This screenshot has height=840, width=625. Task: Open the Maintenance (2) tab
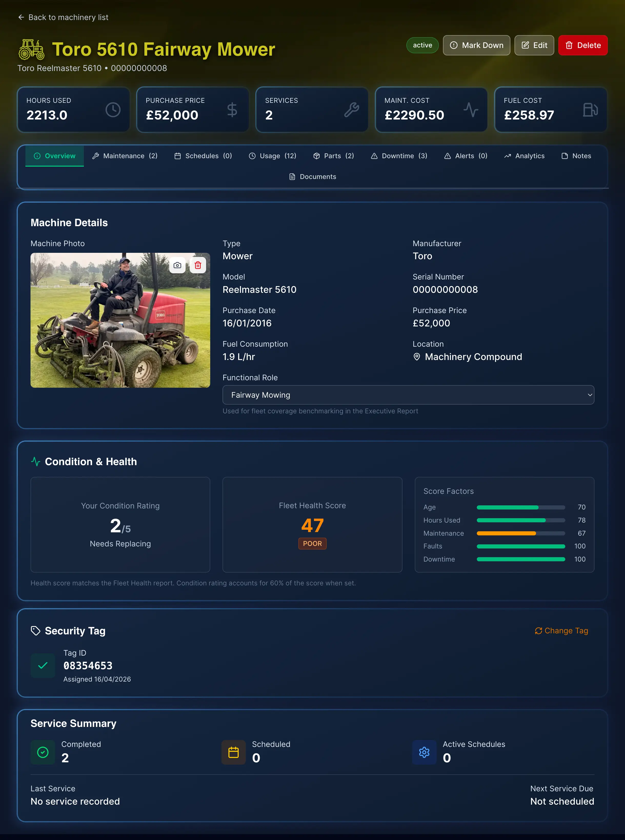coord(125,156)
